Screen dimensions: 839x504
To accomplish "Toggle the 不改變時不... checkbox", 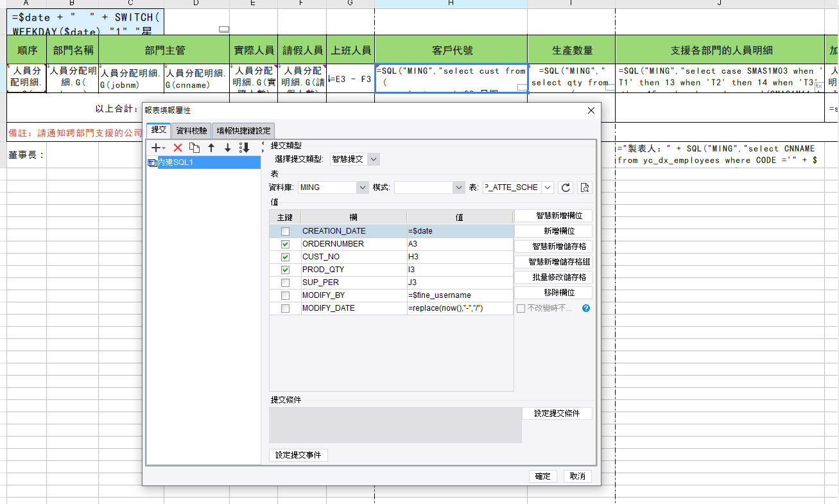I will tap(521, 308).
